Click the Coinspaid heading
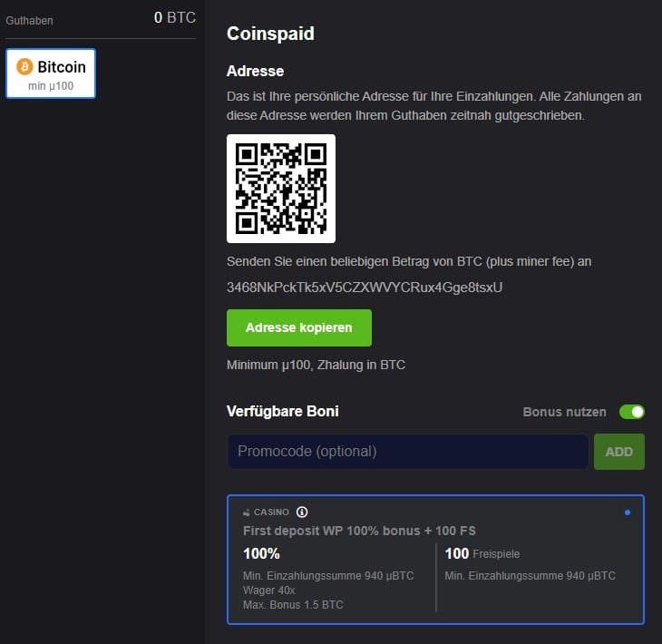This screenshot has height=644, width=662. [x=270, y=34]
